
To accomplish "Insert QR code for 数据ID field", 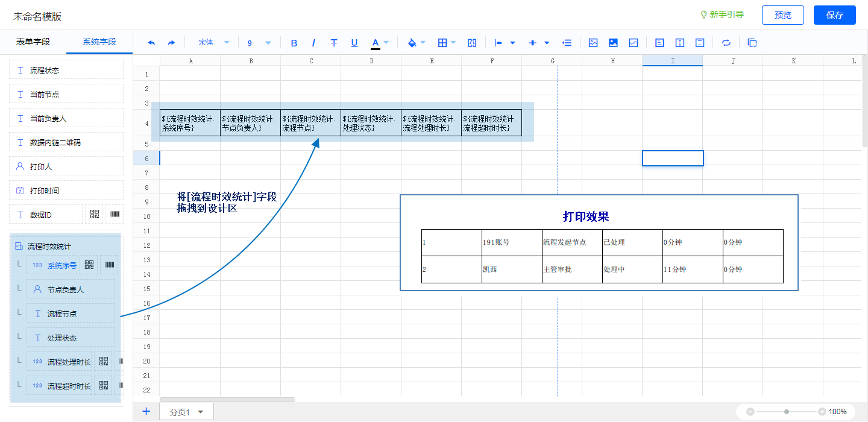I will [94, 215].
